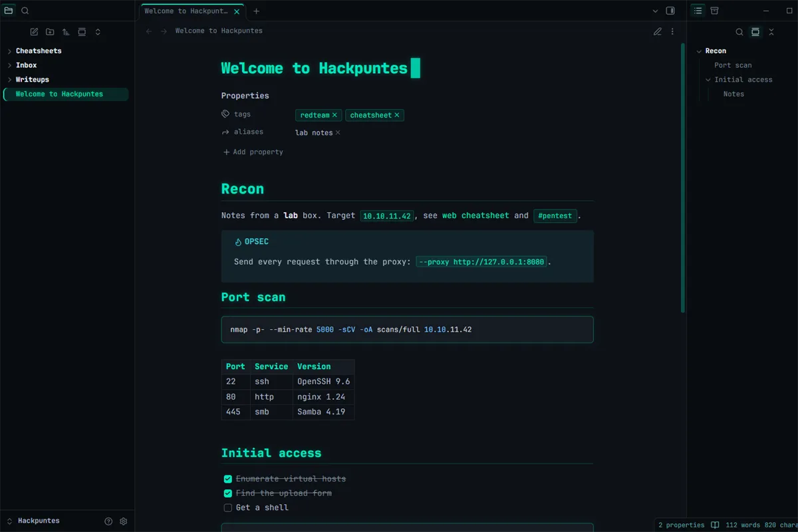Auto-reveal current file in explorer
This screenshot has height=532, width=798.
(x=82, y=32)
